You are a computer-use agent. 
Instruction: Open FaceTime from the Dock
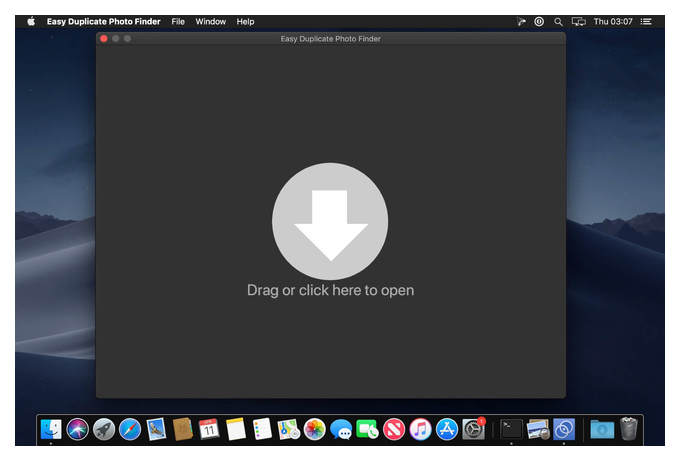(367, 429)
